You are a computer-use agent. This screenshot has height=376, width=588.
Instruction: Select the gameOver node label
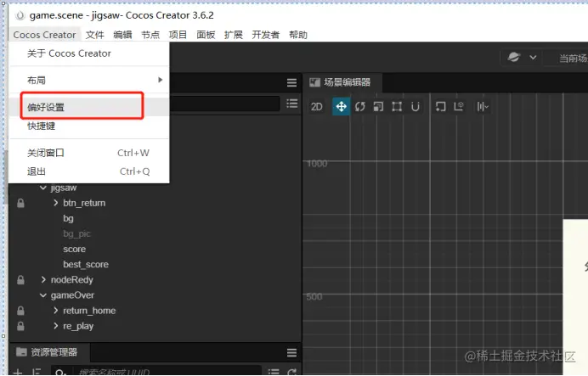(72, 295)
